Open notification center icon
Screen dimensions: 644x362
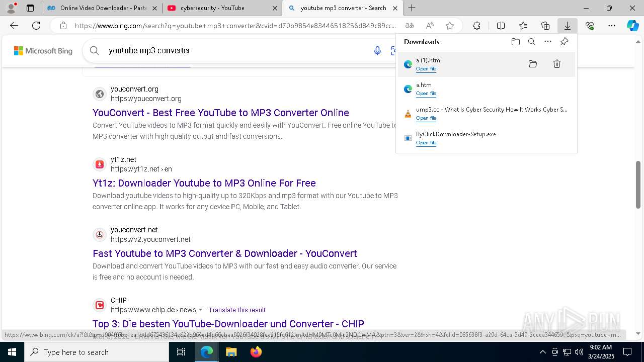[627, 352]
